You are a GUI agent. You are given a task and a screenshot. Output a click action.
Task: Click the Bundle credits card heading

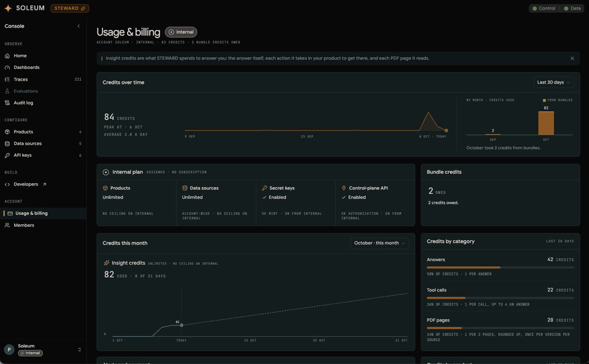point(444,172)
